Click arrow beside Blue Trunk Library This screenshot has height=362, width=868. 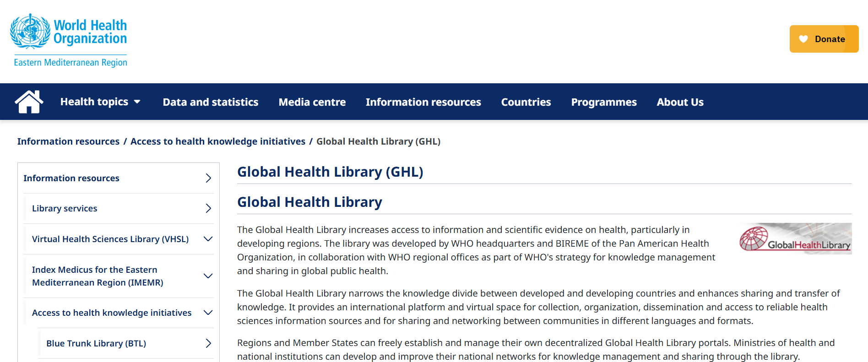pos(208,343)
